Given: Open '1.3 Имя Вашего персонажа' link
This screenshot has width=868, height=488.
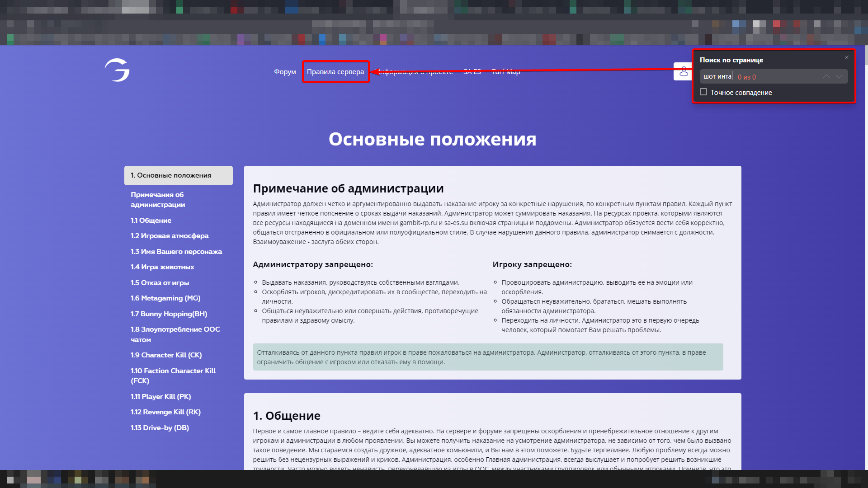Looking at the screenshot, I should click(x=176, y=252).
